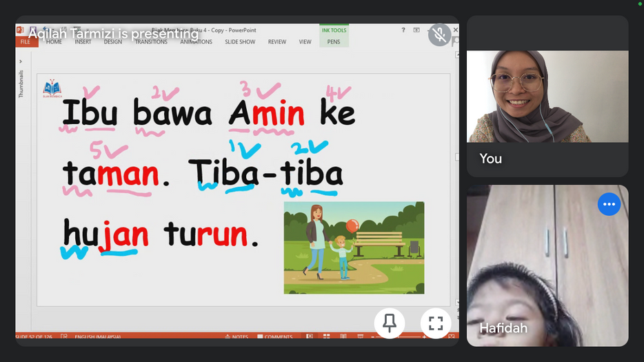
Task: Open PowerPoint Help question mark
Action: (403, 30)
